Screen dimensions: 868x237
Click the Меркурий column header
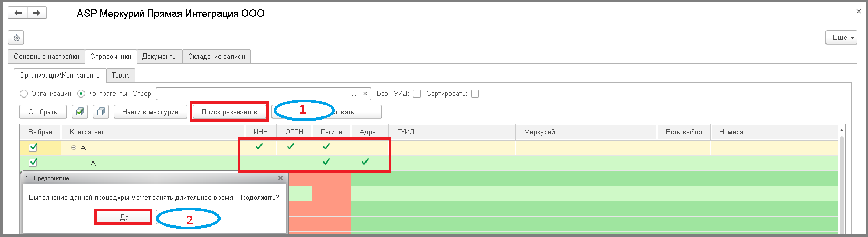587,132
